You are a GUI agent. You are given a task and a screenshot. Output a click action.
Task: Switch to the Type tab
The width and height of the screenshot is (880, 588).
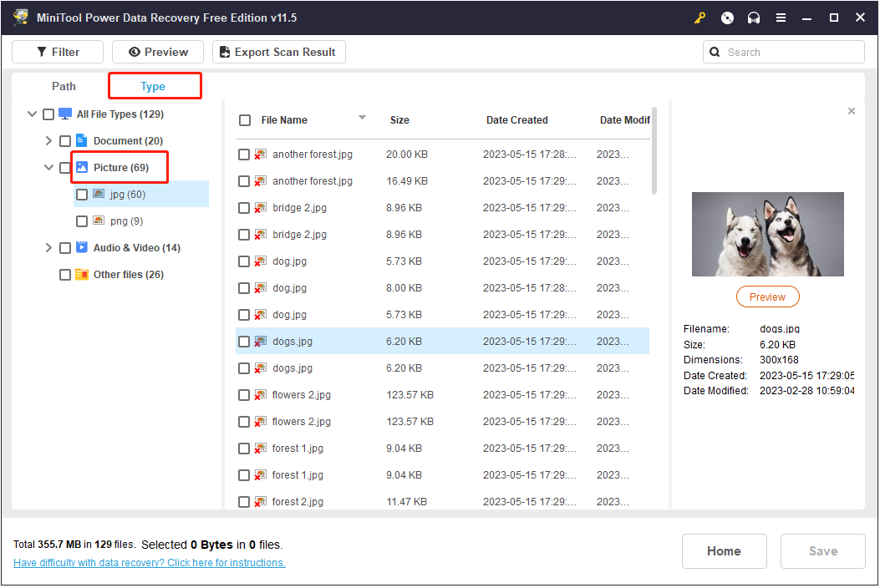pos(154,85)
